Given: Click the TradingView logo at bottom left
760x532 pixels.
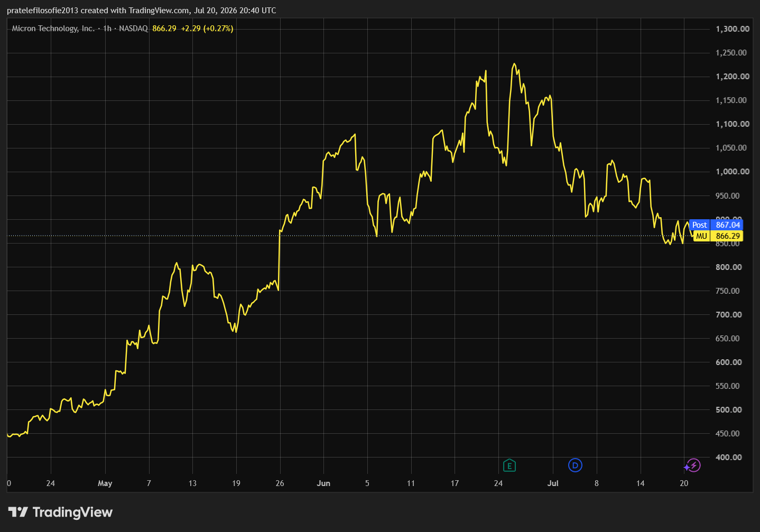Looking at the screenshot, I should 60,512.
